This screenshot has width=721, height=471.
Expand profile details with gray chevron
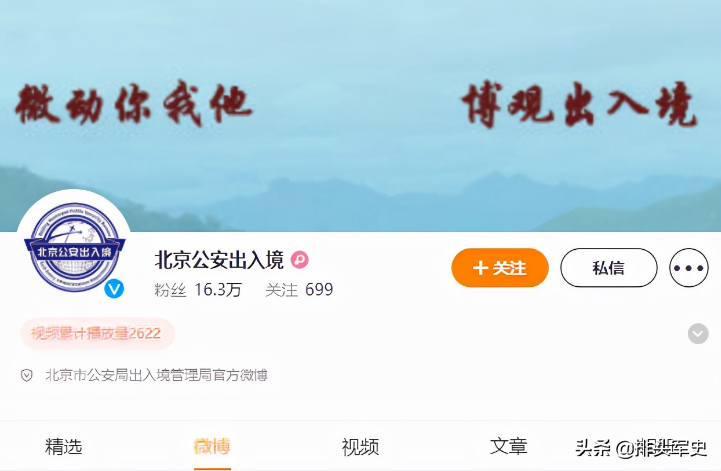[698, 333]
